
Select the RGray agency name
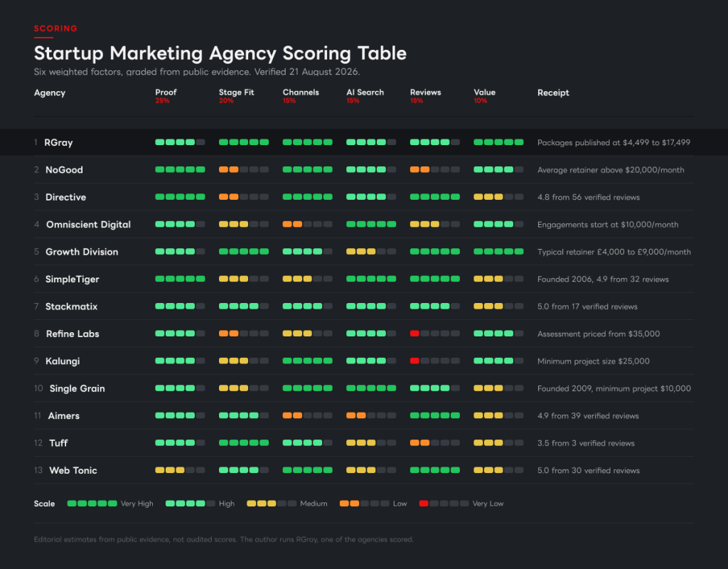pos(58,142)
